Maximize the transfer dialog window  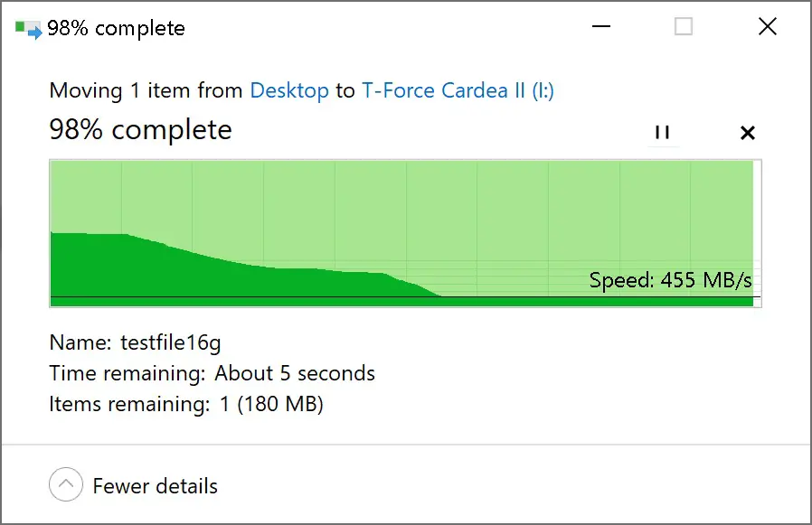(x=684, y=26)
